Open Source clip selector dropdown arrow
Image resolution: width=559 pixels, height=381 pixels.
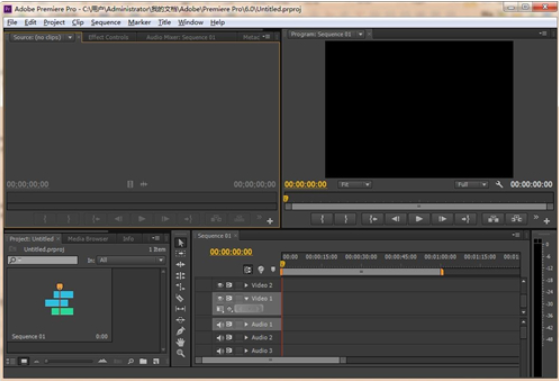point(70,37)
